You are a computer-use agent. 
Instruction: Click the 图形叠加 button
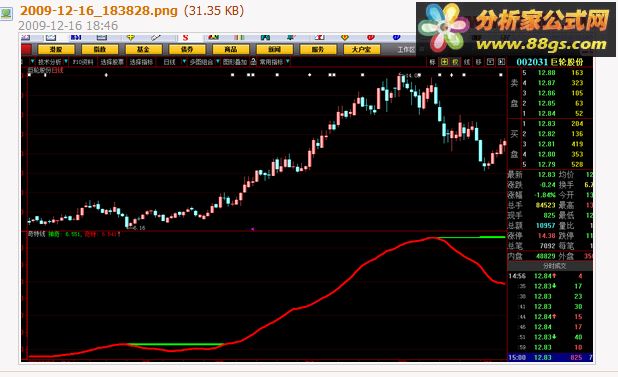[235, 61]
